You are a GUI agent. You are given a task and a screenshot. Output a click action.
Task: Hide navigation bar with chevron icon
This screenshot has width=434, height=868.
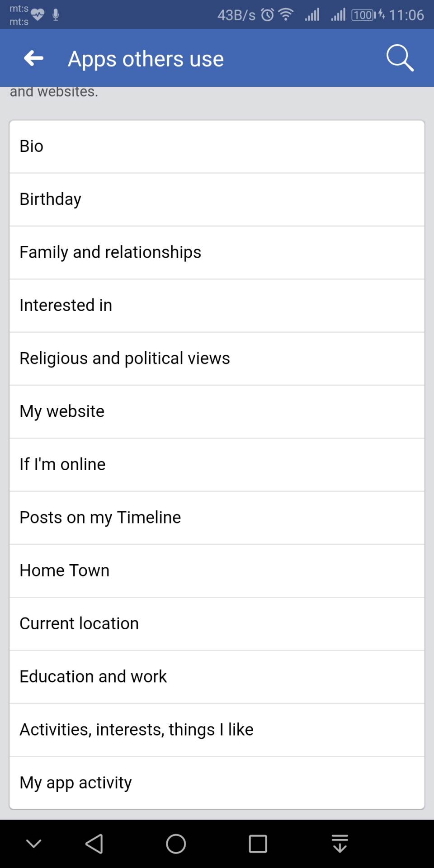coord(34,844)
